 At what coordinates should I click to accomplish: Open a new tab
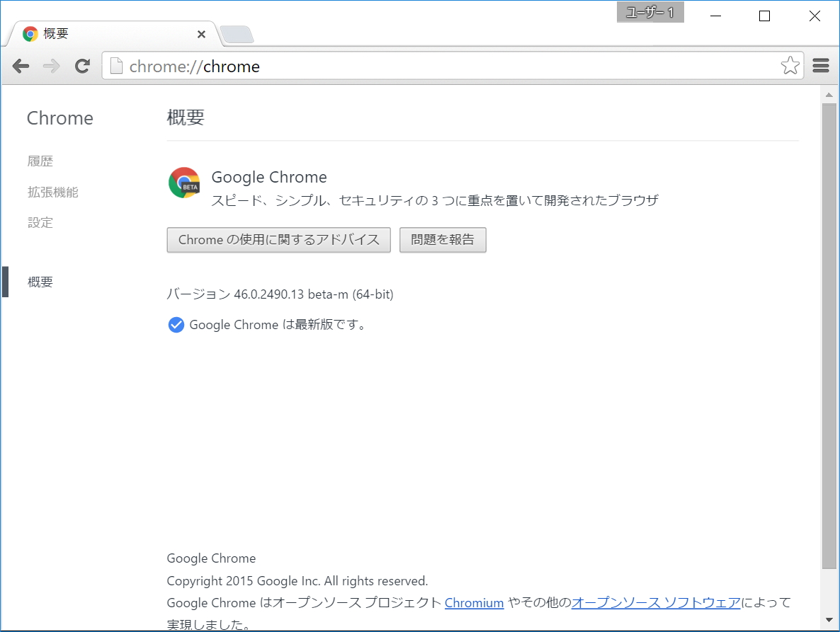(x=237, y=33)
